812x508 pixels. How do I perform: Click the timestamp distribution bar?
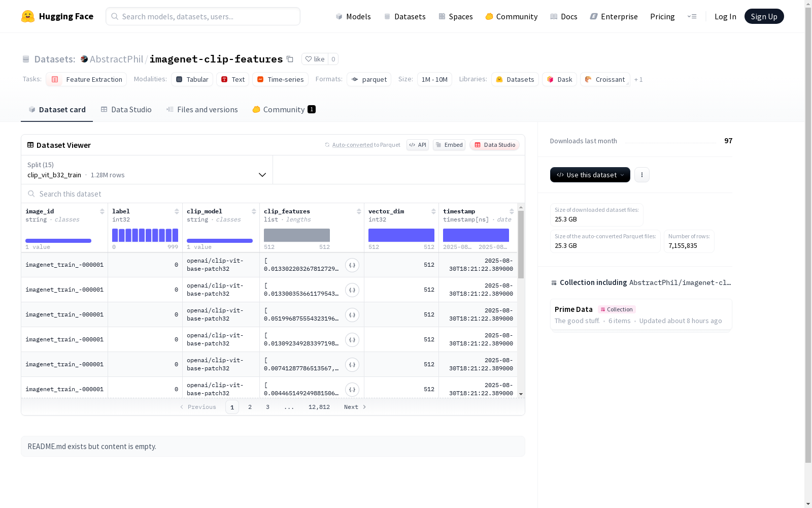pos(476,235)
